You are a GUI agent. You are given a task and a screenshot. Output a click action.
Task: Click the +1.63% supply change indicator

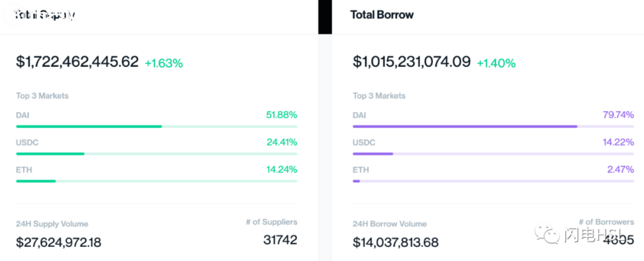164,63
